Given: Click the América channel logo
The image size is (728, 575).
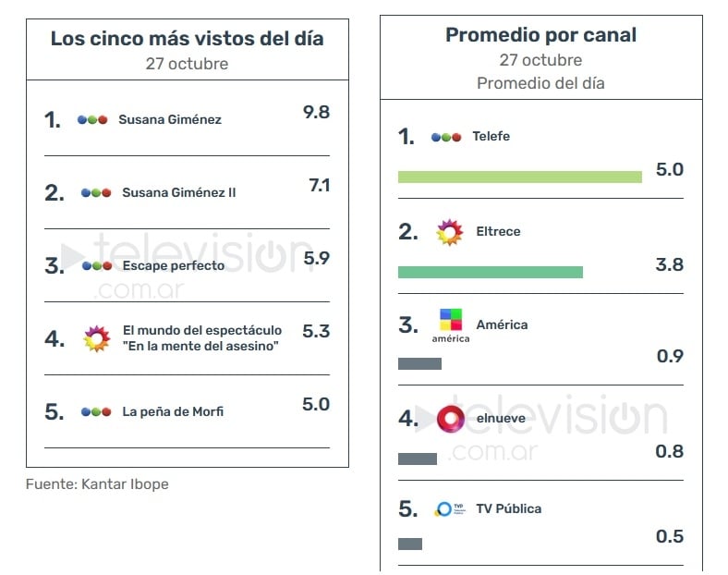Looking at the screenshot, I should 451,325.
